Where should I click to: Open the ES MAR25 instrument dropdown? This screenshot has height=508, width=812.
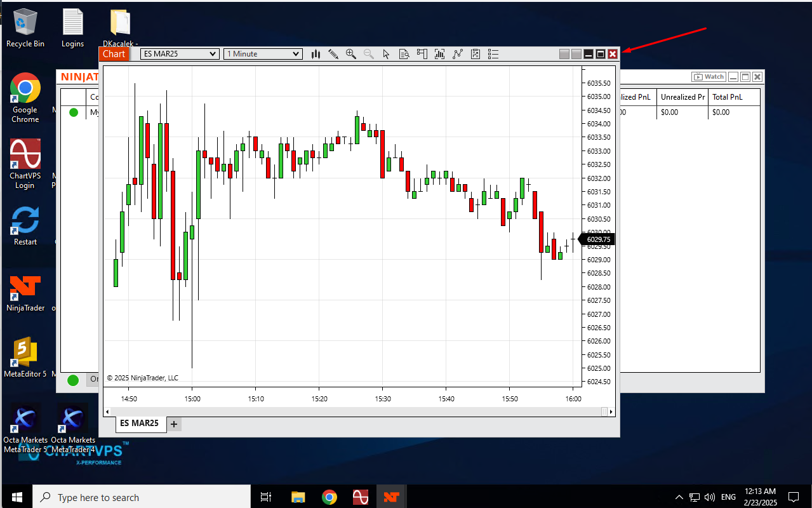pyautogui.click(x=180, y=54)
